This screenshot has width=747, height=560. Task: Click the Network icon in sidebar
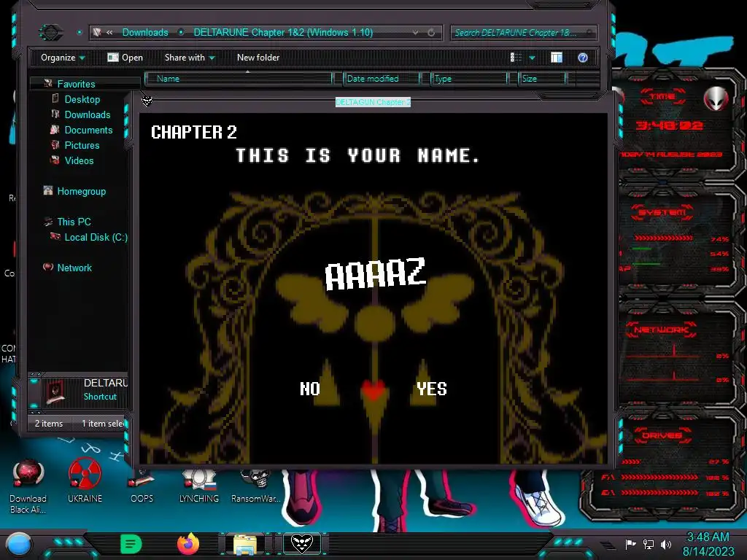click(48, 267)
